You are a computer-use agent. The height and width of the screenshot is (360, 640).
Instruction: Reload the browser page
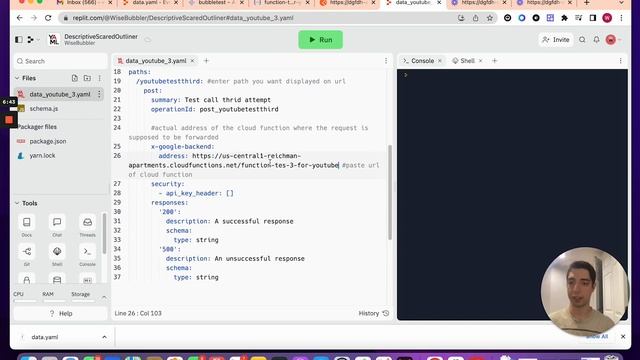(x=48, y=18)
